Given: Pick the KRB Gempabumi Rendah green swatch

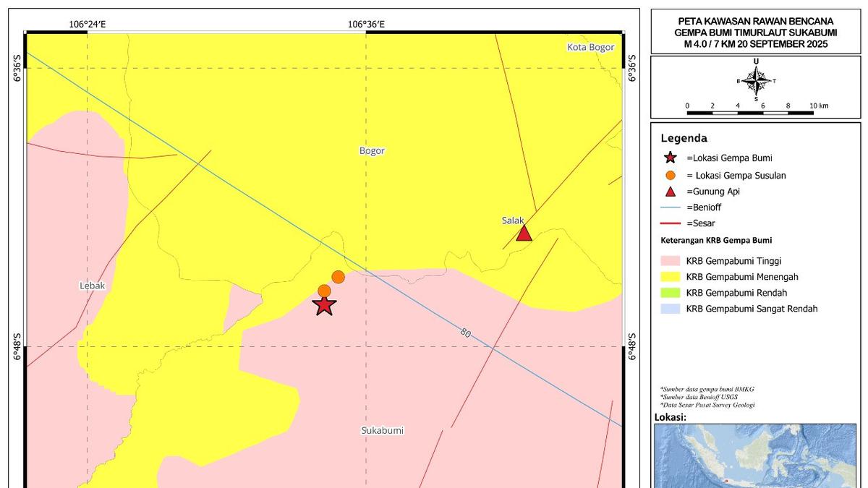Looking at the screenshot, I should click(671, 293).
